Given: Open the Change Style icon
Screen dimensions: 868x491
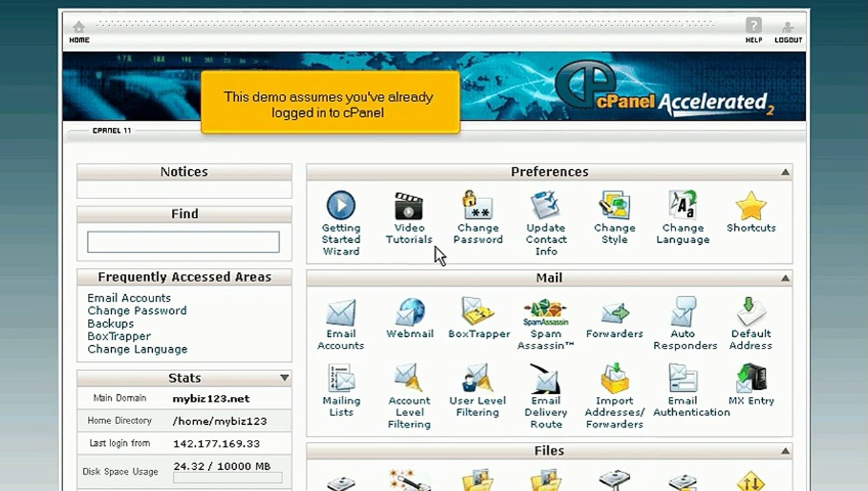Looking at the screenshot, I should tap(614, 205).
